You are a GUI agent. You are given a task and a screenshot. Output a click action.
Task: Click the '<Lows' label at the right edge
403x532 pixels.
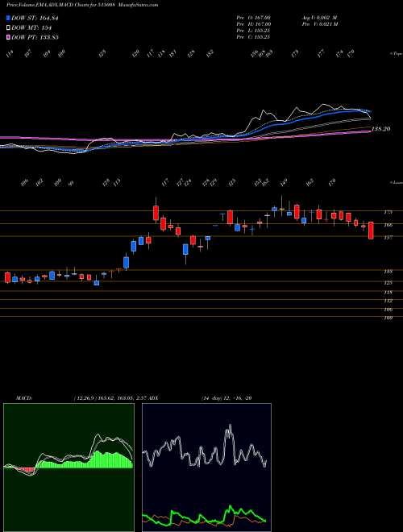pyautogui.click(x=397, y=182)
